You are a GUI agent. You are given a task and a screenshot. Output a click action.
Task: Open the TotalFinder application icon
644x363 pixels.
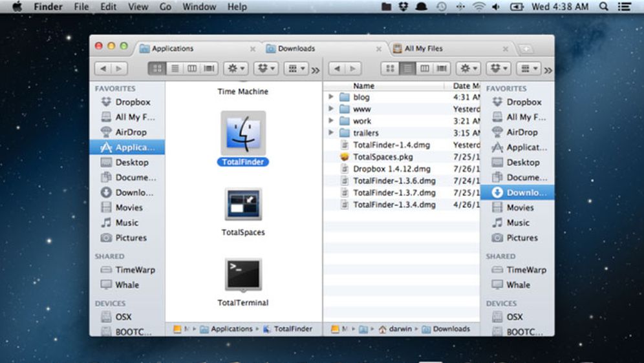pos(243,133)
